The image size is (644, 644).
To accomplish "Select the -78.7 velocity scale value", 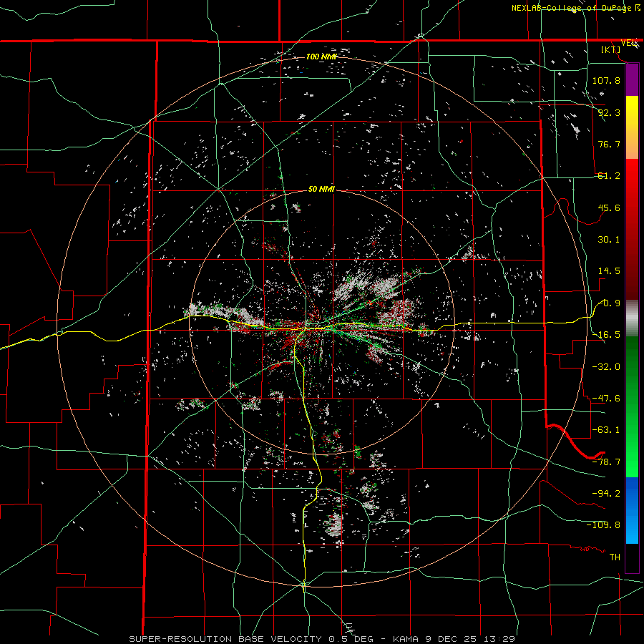I will (606, 462).
